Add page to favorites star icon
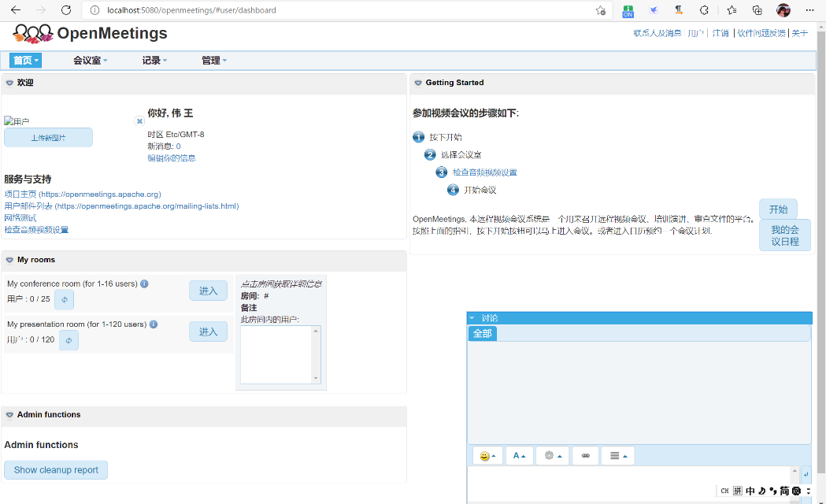This screenshot has width=826, height=504. 601,10
